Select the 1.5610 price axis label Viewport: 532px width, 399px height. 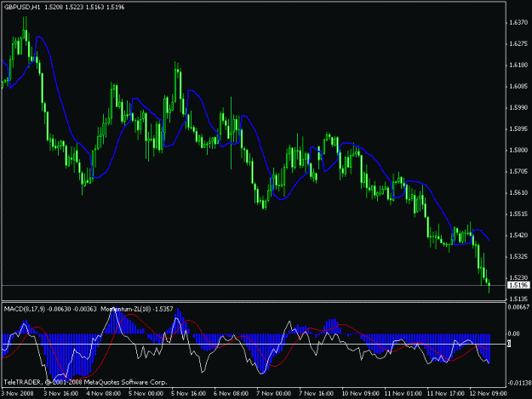[x=518, y=193]
